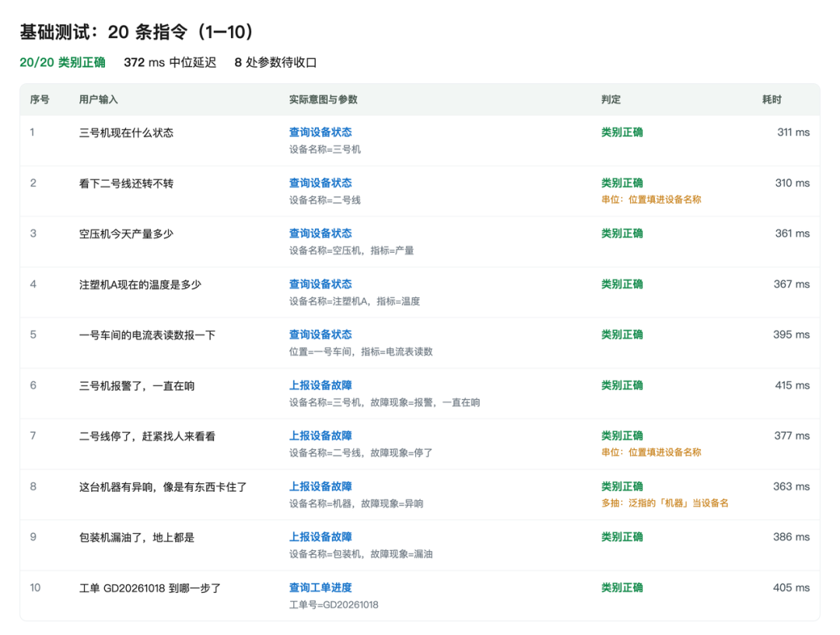The image size is (840, 635).
Task: Click the 363 ms latency value
Action: 791,487
